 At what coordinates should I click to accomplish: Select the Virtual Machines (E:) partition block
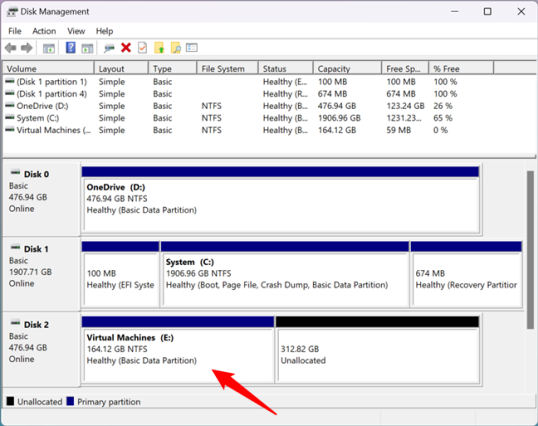178,349
